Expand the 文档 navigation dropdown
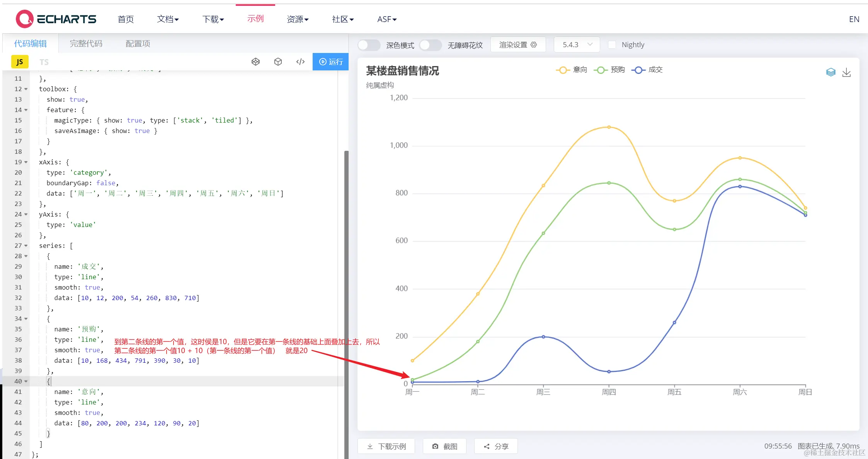Viewport: 868px width, 459px height. (x=168, y=19)
